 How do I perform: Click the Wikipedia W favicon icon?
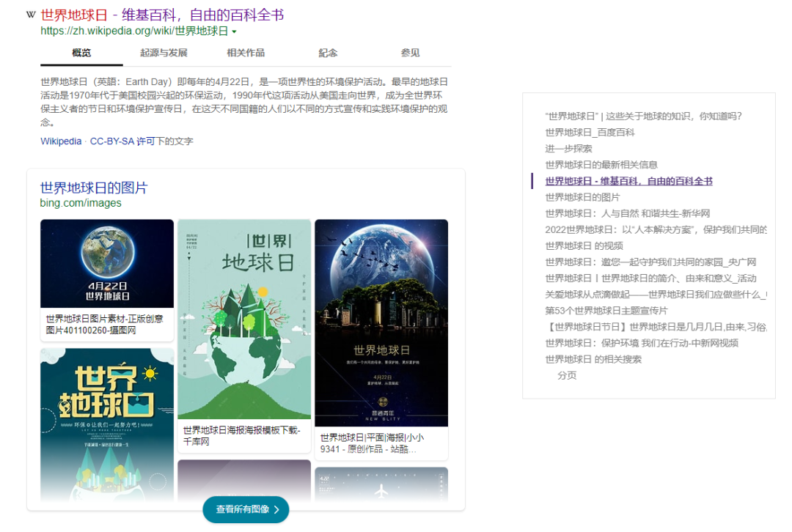(31, 15)
